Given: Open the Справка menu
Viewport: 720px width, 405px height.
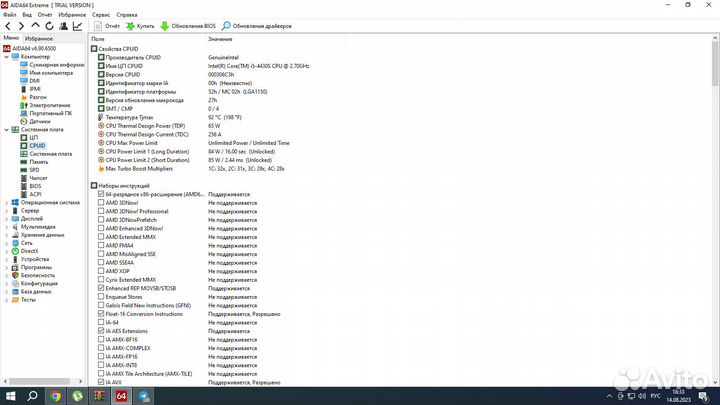Looking at the screenshot, I should [127, 15].
